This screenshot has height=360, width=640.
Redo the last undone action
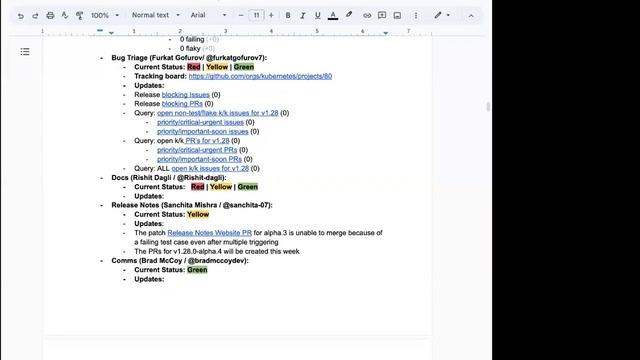coord(35,16)
